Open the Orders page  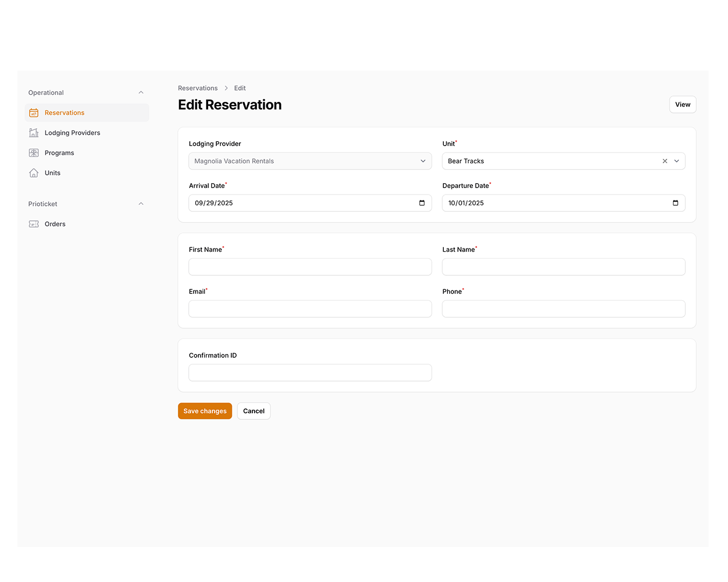pyautogui.click(x=87, y=224)
